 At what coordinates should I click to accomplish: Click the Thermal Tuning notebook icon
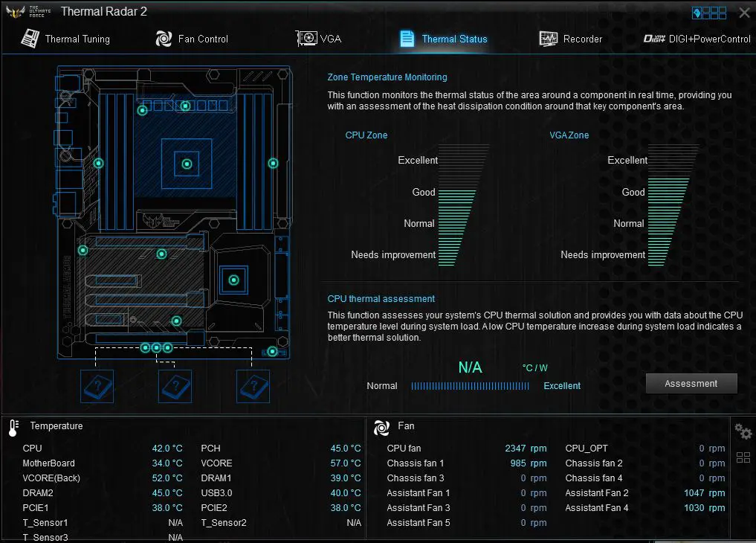coord(30,39)
